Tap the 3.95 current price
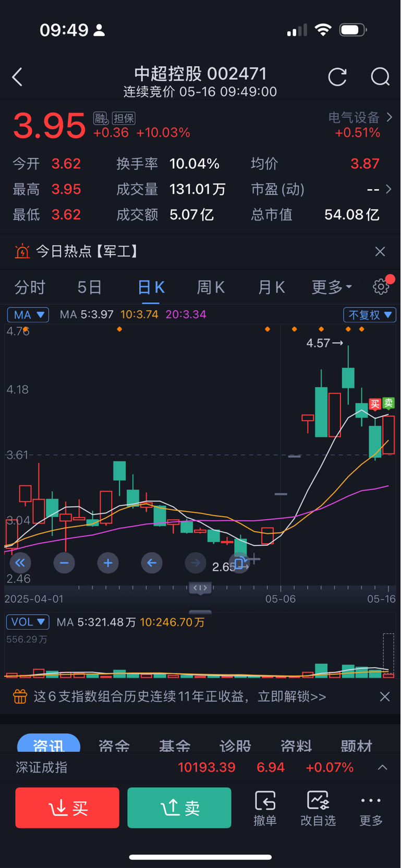 49,126
